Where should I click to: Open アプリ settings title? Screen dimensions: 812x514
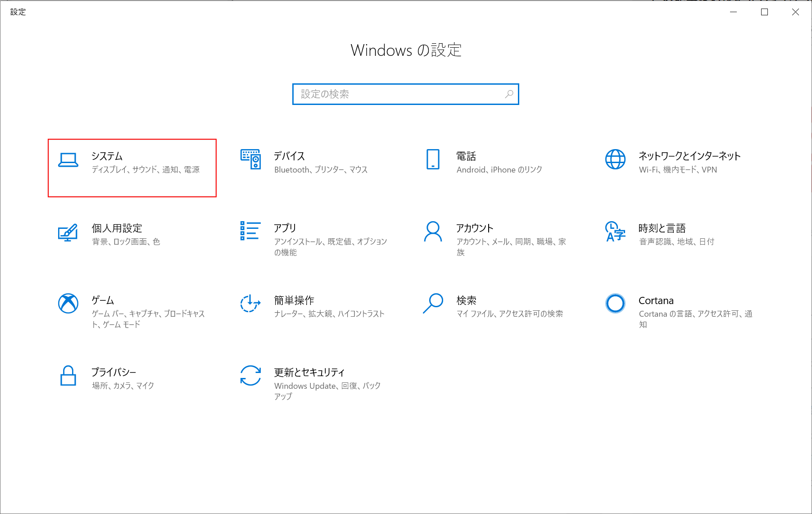click(x=285, y=228)
